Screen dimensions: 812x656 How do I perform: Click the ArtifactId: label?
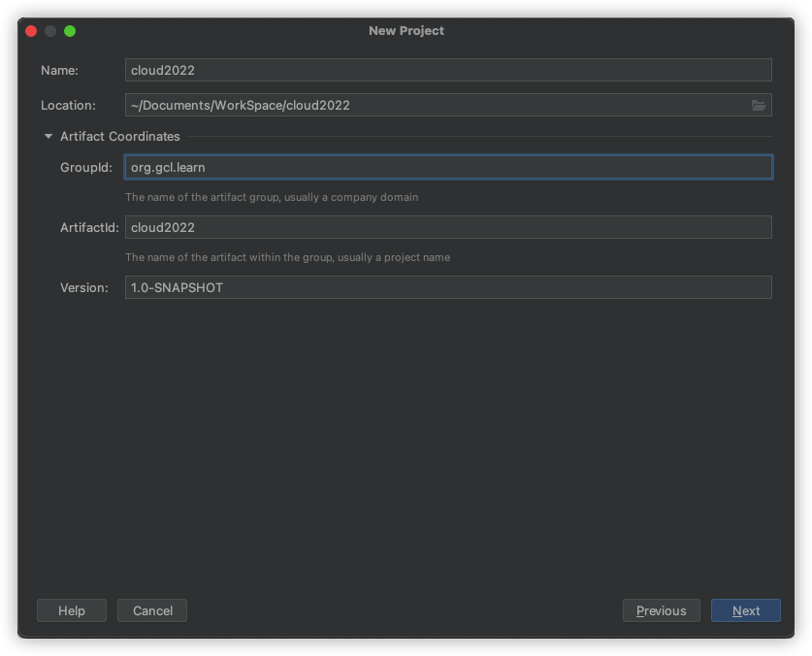click(x=89, y=227)
